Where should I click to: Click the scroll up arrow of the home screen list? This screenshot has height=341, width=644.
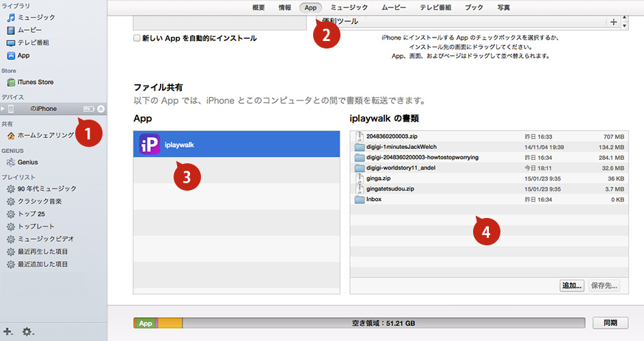click(x=624, y=18)
